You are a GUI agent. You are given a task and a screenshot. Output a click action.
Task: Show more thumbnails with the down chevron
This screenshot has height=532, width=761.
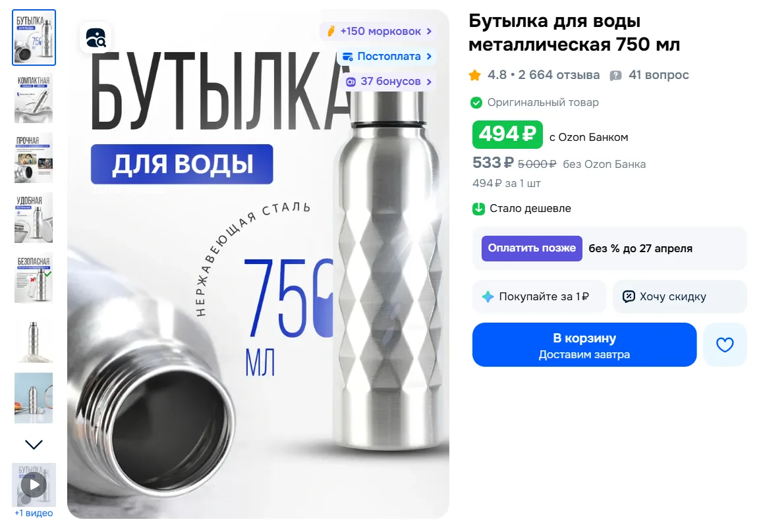pos(34,444)
